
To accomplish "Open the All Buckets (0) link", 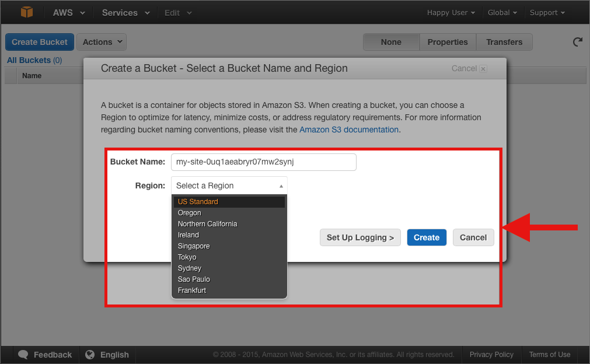I will point(34,60).
